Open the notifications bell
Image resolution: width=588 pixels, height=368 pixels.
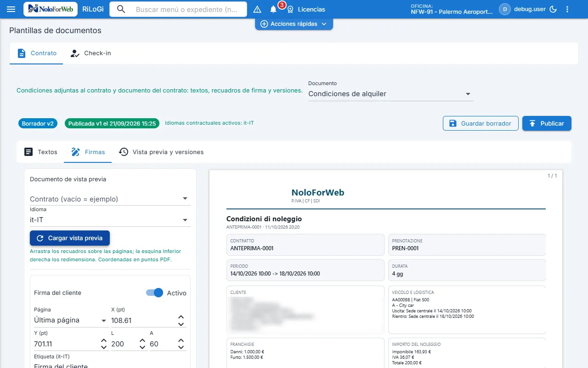273,9
